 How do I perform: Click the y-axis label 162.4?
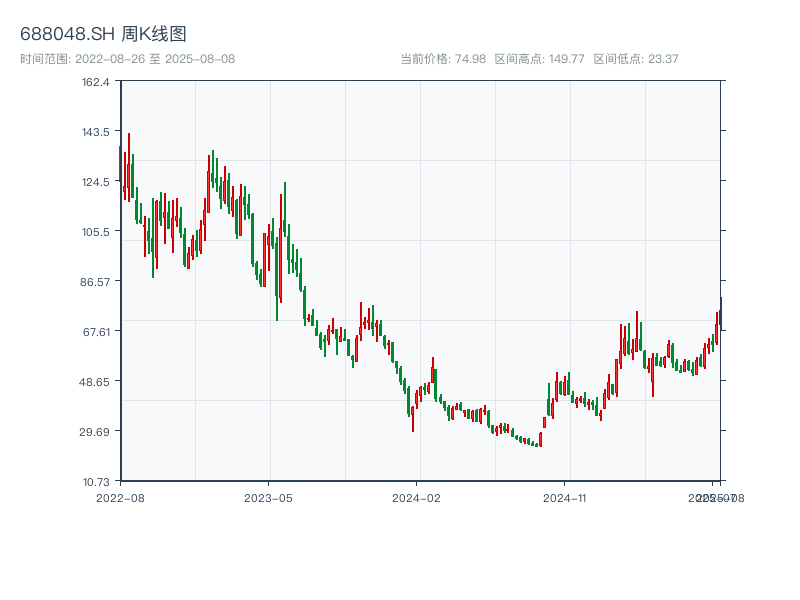[x=96, y=82]
